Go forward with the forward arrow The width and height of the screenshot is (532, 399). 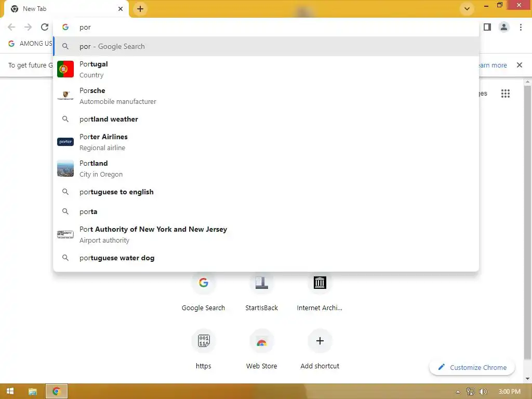28,27
